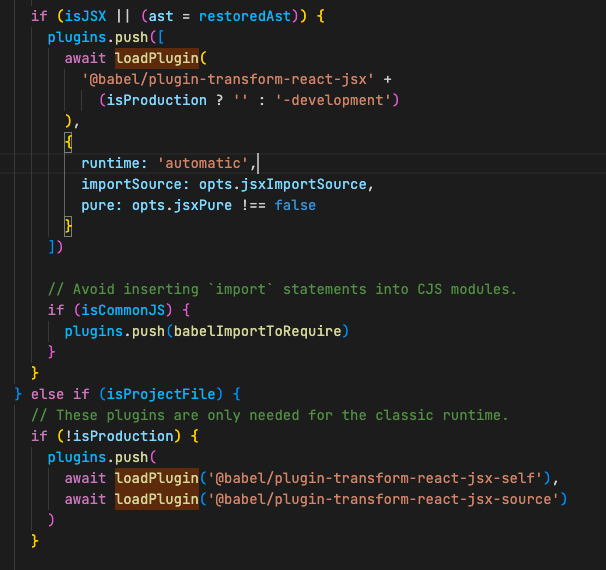Viewport: 606px width, 570px height.
Task: Click the restoredAst variable
Action: pos(221,15)
